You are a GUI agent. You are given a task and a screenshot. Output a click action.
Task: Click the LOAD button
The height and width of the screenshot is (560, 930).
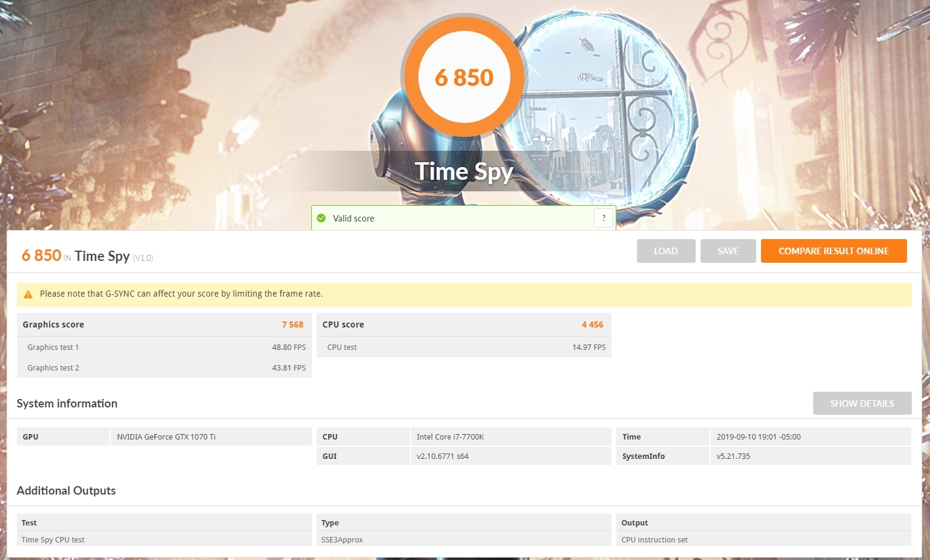click(x=666, y=251)
